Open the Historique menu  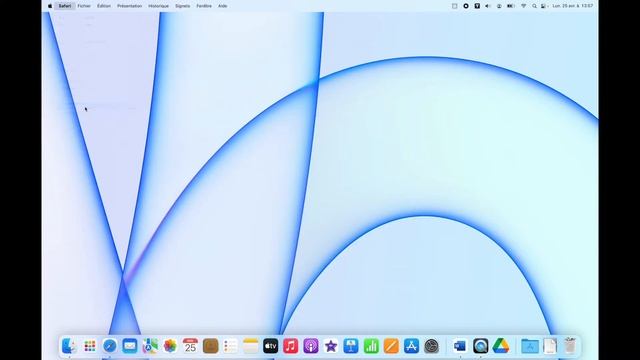[x=158, y=6]
